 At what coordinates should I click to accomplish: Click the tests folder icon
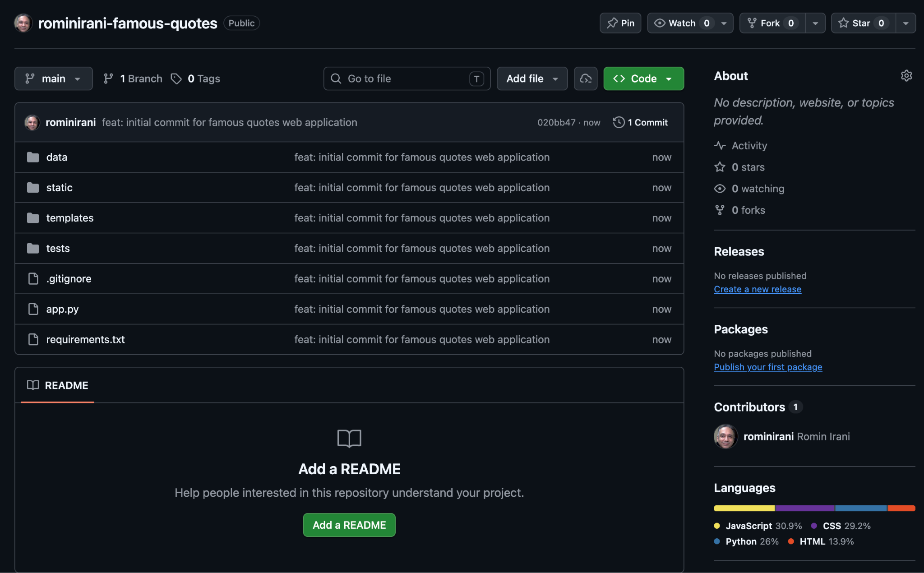(x=33, y=248)
